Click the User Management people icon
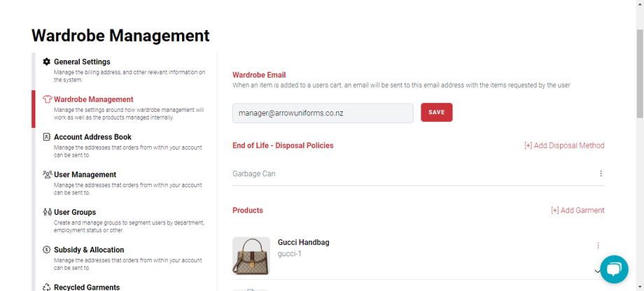The image size is (644, 291). pos(47,175)
